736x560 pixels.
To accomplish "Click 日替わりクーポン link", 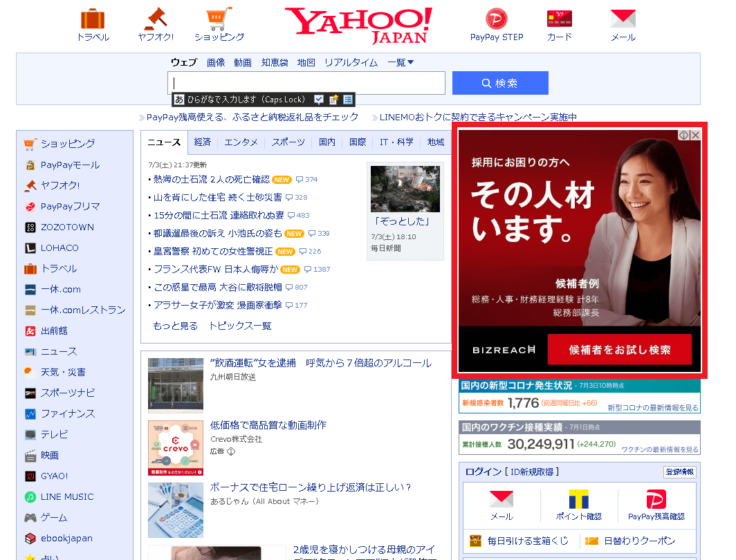I will coord(639,541).
